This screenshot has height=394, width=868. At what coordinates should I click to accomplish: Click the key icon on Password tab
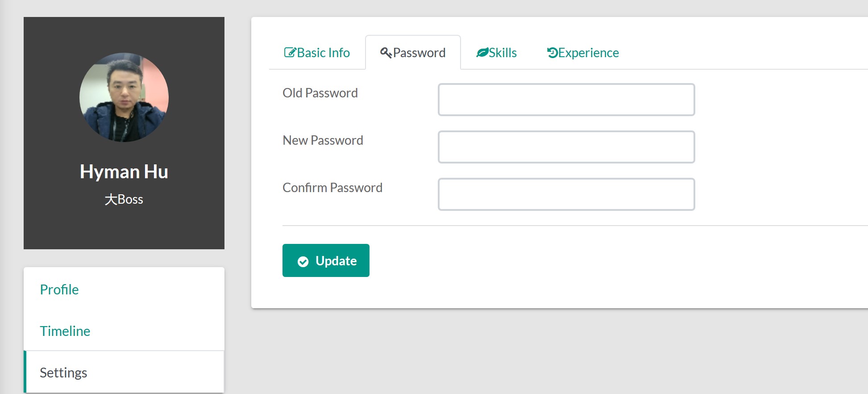pyautogui.click(x=386, y=53)
